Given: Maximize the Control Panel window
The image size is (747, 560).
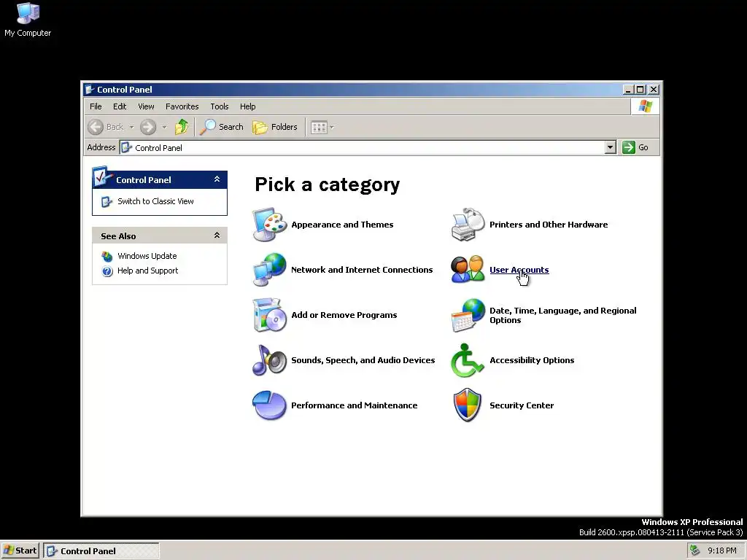Looking at the screenshot, I should coord(640,90).
